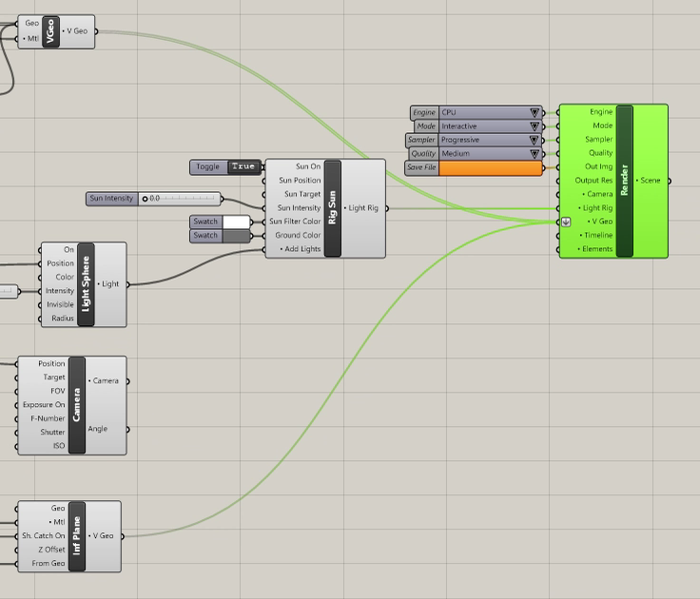Click the Sun Intensity slider label
The width and height of the screenshot is (700, 599).
click(x=111, y=199)
